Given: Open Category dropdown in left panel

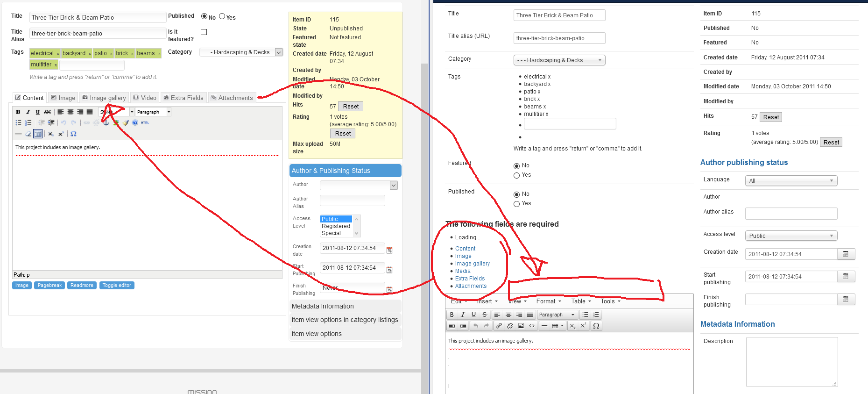Looking at the screenshot, I should tap(241, 52).
